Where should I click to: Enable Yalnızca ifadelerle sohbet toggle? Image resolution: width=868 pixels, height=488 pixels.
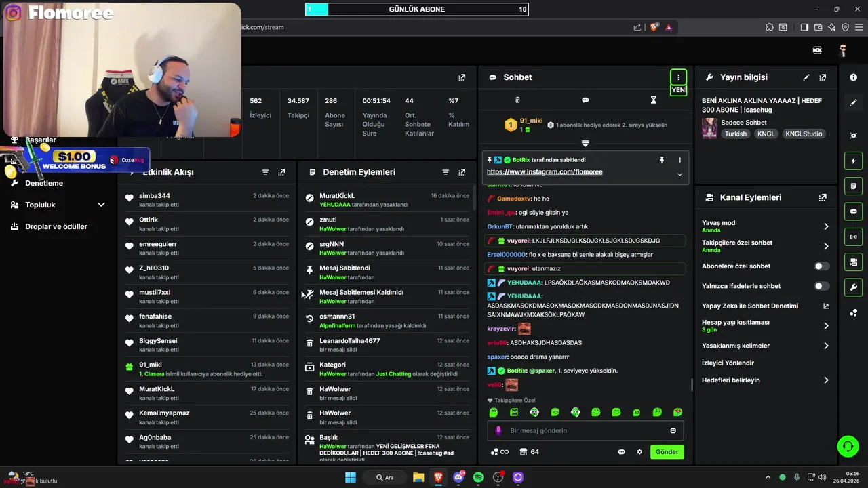(821, 286)
